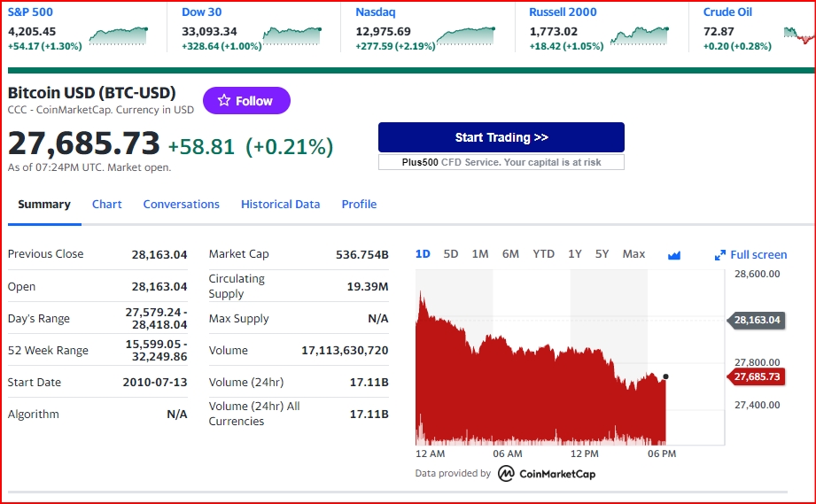Click the Circulating Supply value 19.39M

pos(368,287)
